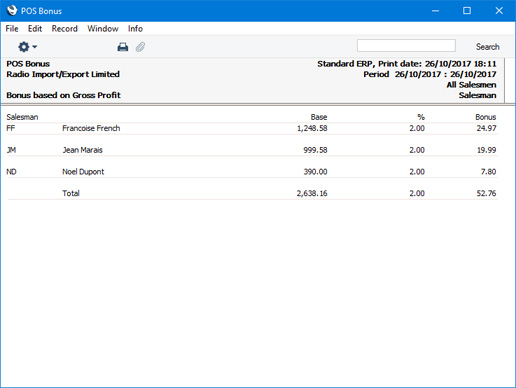This screenshot has height=388, width=516.
Task: Maximize the POS Bonus window
Action: (467, 11)
